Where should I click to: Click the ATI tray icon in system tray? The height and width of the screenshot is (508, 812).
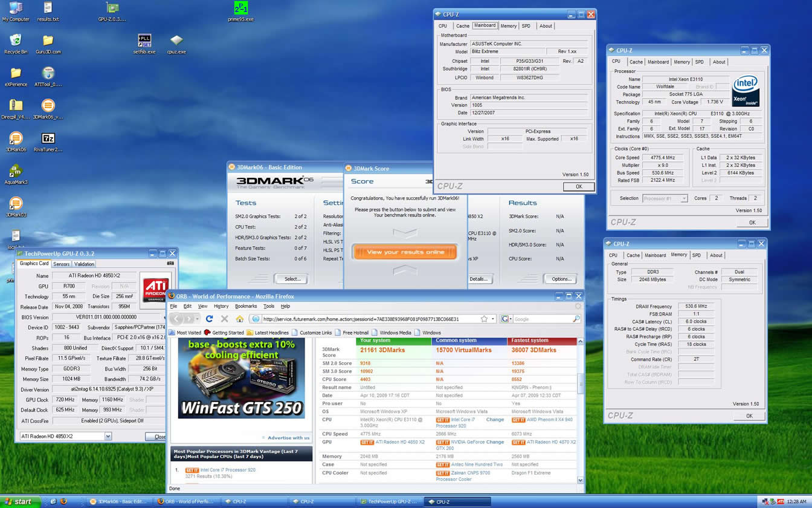tap(779, 501)
